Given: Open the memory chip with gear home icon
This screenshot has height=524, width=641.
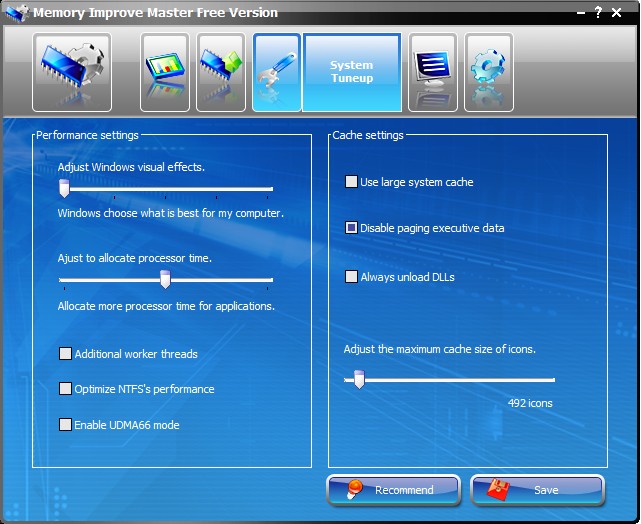Looking at the screenshot, I should (72, 72).
